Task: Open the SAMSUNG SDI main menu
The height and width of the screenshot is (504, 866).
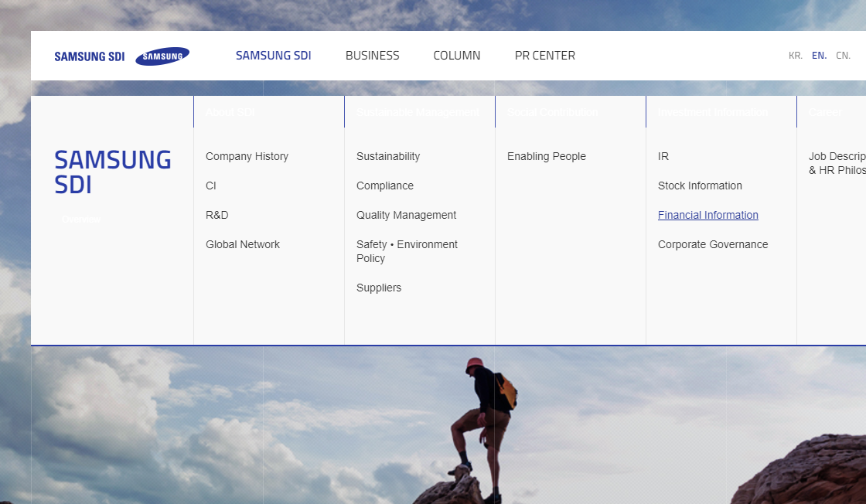Action: click(273, 56)
